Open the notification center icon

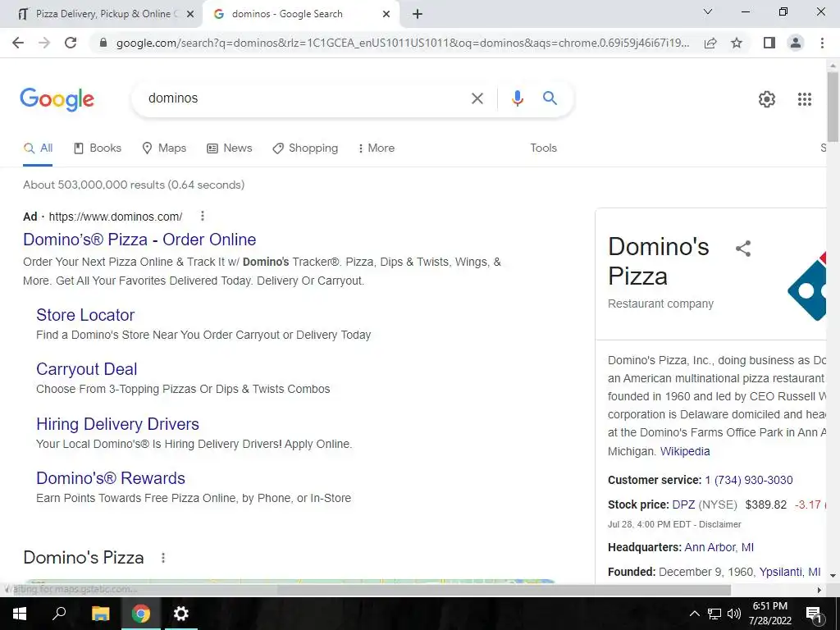pos(813,614)
